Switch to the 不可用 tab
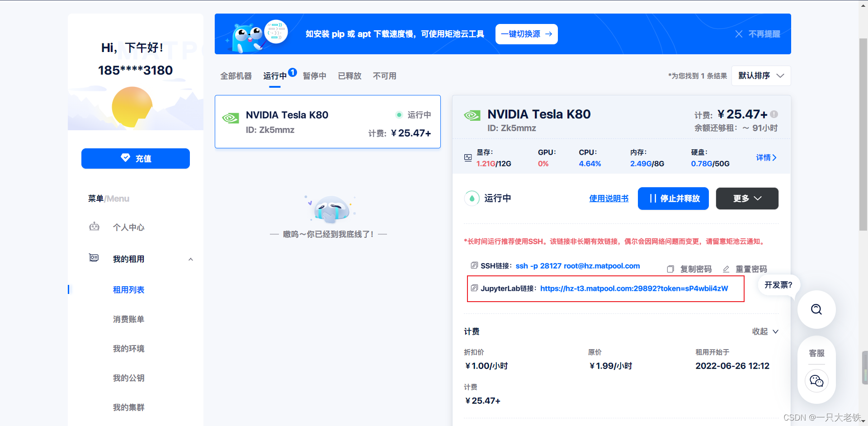The width and height of the screenshot is (868, 426). (385, 76)
